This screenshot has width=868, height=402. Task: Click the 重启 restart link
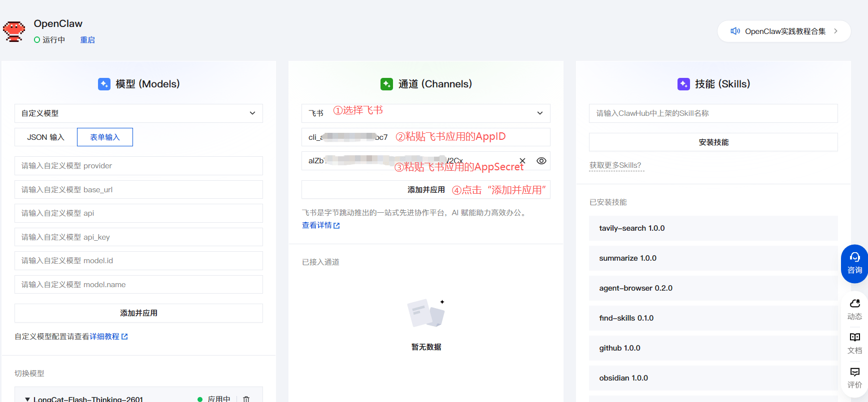pos(87,40)
